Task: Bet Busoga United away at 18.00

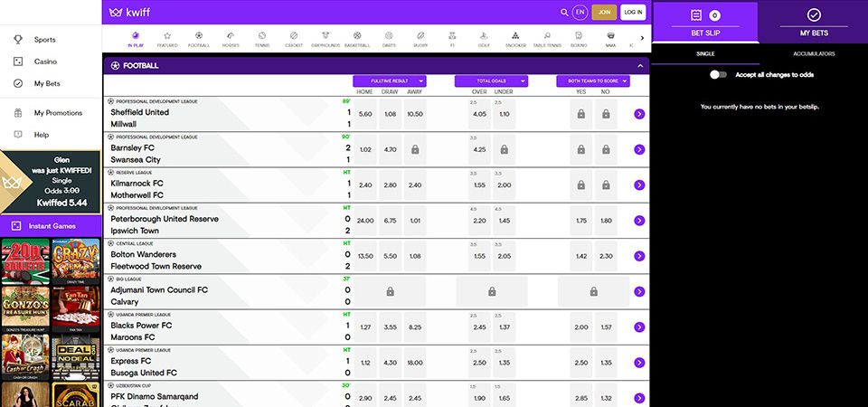Action: [x=415, y=363]
